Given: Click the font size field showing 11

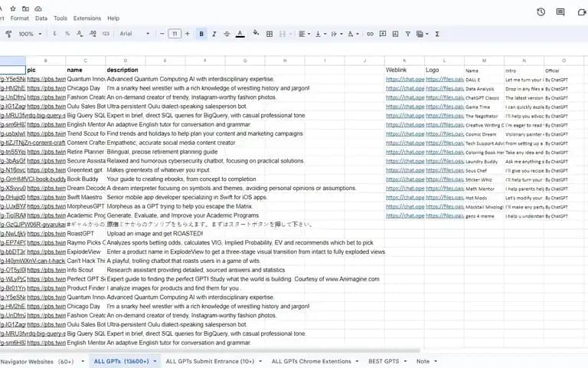Looking at the screenshot, I should 175,34.
